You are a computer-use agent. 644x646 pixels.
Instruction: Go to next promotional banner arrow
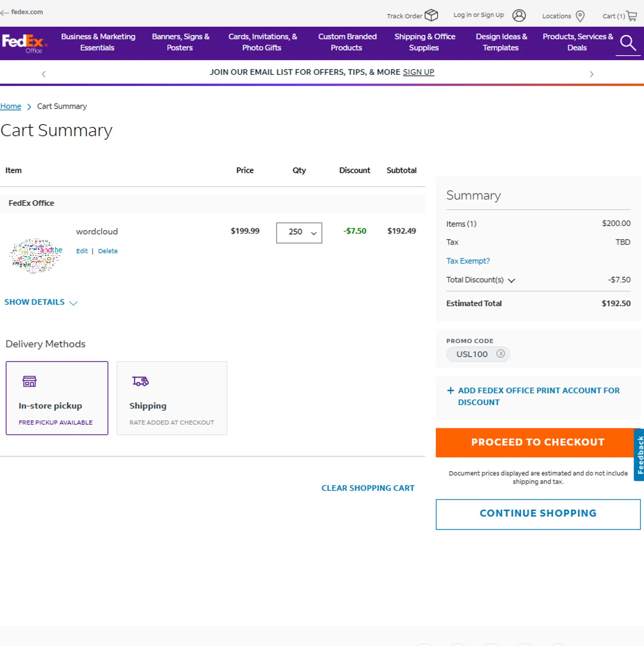591,74
